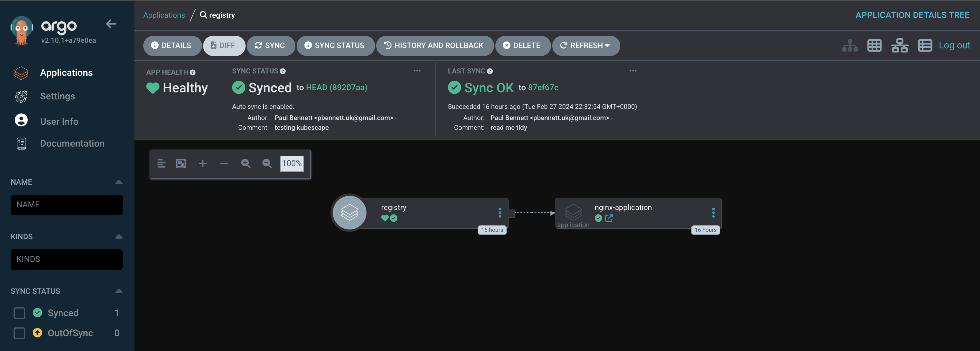This screenshot has width=980, height=351.
Task: Switch to the network view layout
Action: click(900, 45)
